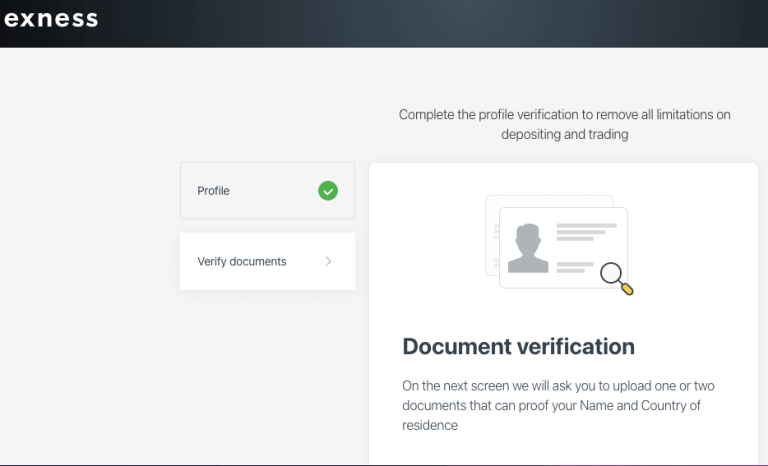The width and height of the screenshot is (768, 466).
Task: Click the "Complete the profile verification" message
Action: 564,115
